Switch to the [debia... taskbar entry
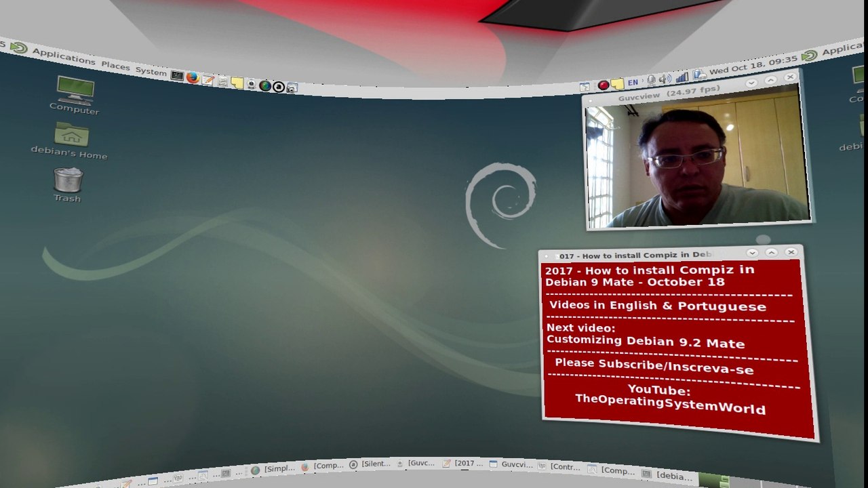 (x=668, y=475)
